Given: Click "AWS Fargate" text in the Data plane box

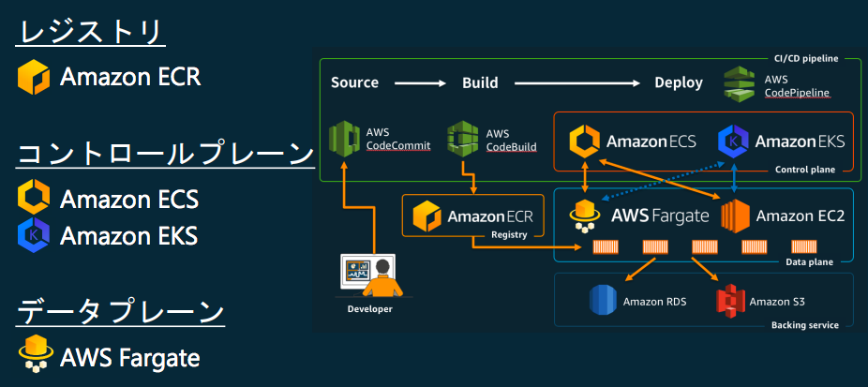Looking at the screenshot, I should pos(660,216).
